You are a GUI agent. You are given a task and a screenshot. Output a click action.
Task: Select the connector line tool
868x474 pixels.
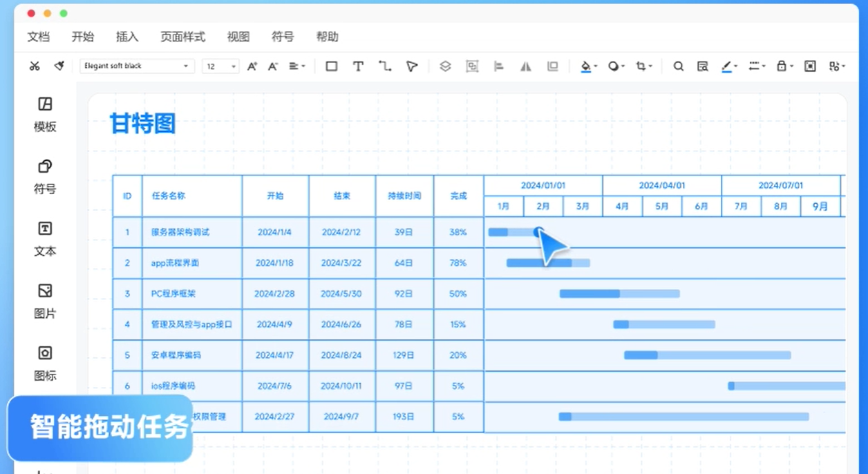point(385,66)
